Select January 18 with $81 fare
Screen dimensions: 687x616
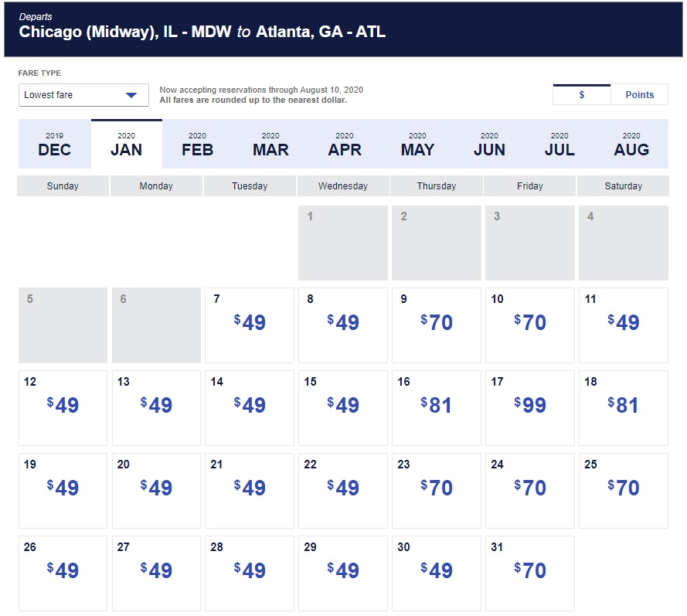(x=623, y=406)
